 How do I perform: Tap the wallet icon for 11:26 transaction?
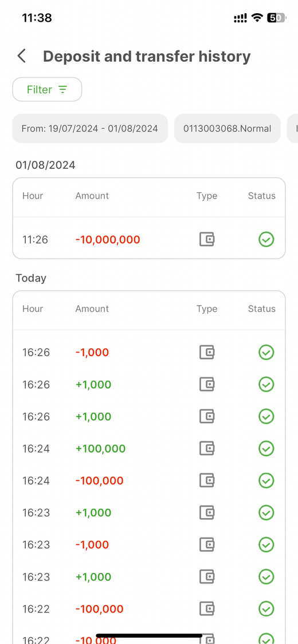pos(207,239)
